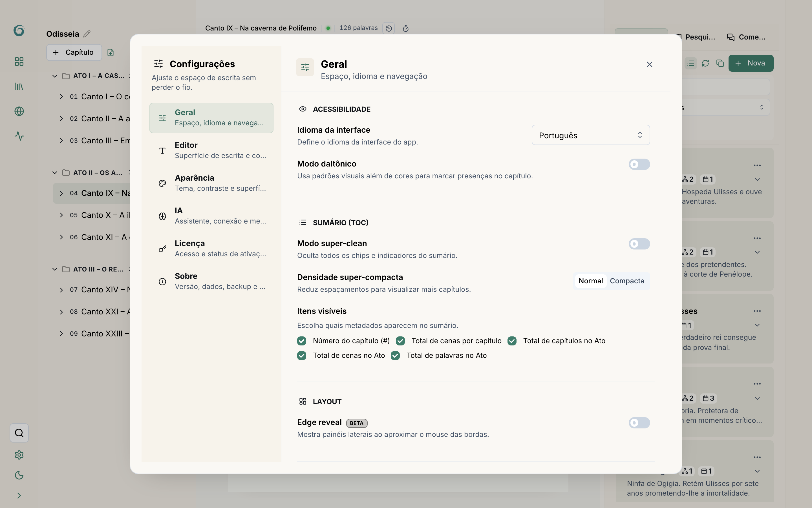Click the new document icon beside Capítulo
The image size is (812, 508).
(x=111, y=52)
